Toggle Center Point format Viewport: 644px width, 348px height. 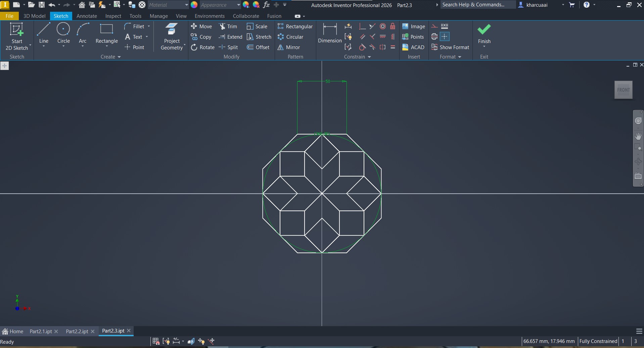pos(445,37)
